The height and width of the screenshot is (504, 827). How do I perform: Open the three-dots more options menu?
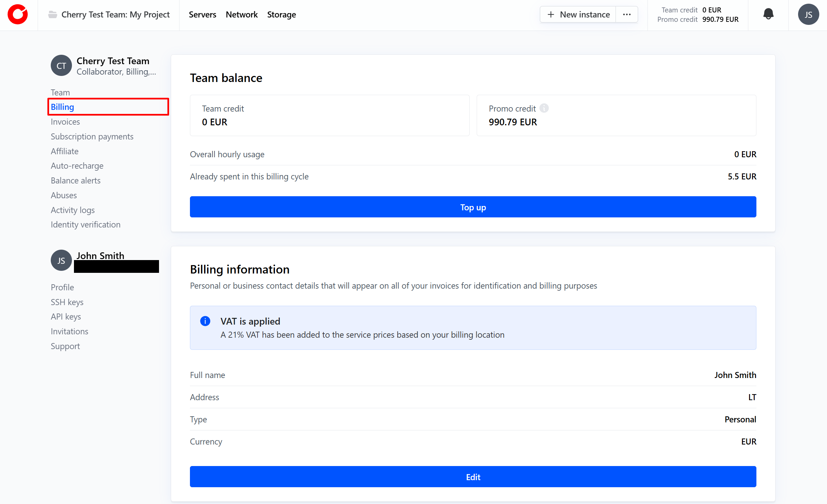point(627,14)
